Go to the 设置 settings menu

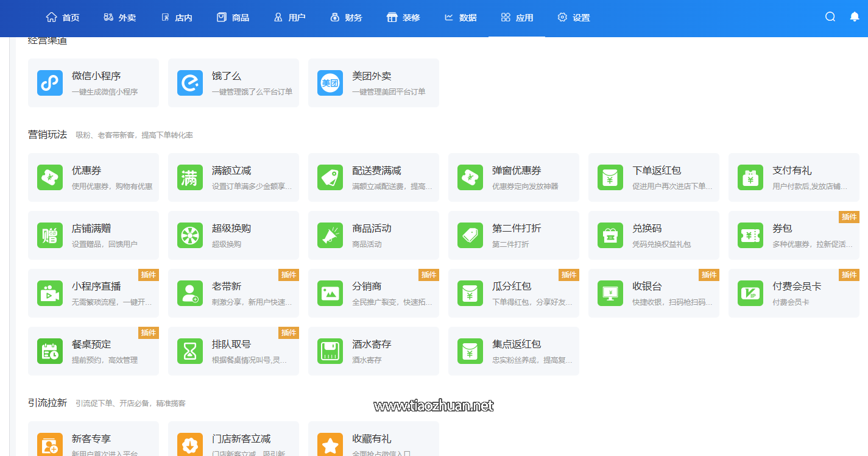(x=574, y=18)
